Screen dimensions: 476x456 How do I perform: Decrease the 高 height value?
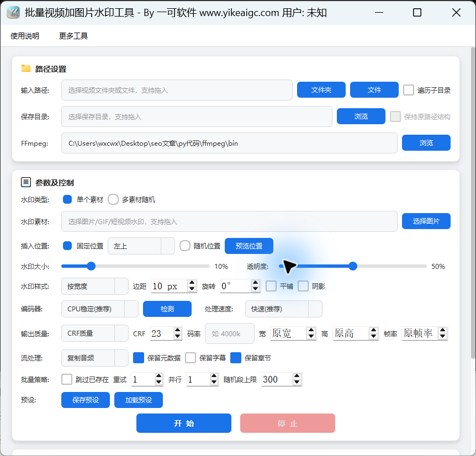point(374,336)
